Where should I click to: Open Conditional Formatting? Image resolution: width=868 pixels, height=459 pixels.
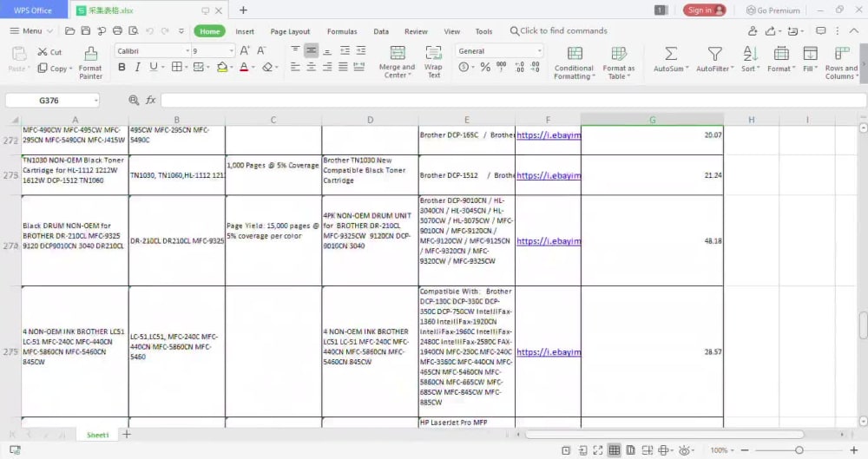point(574,62)
